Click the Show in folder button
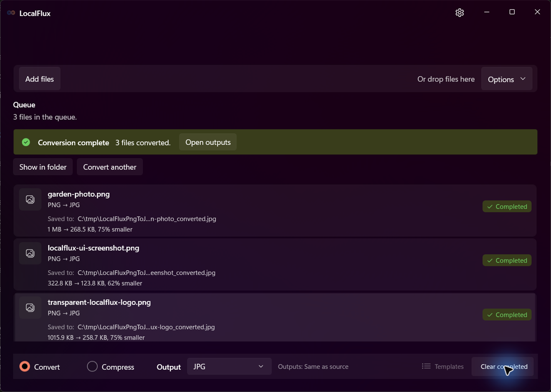 [43, 167]
